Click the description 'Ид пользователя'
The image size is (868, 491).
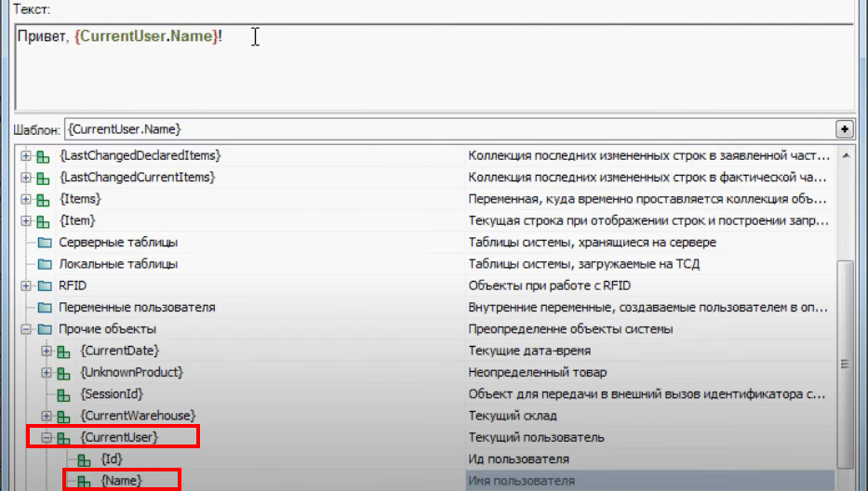(518, 458)
